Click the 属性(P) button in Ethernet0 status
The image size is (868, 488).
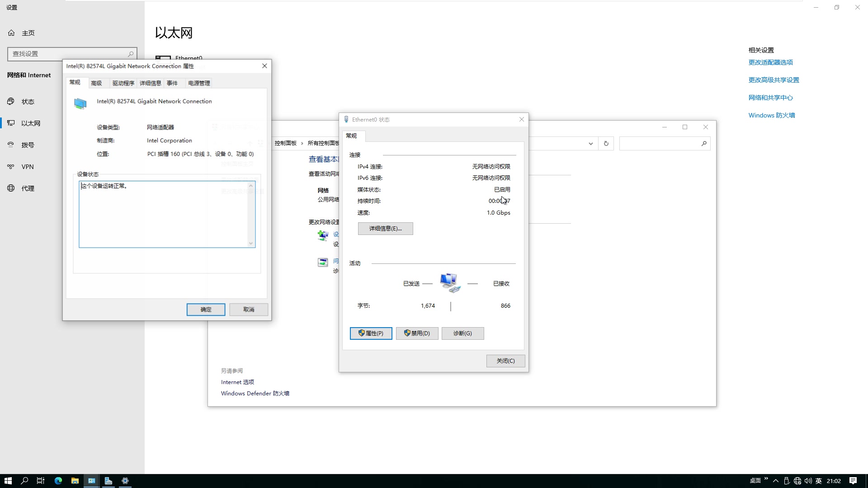coord(371,333)
